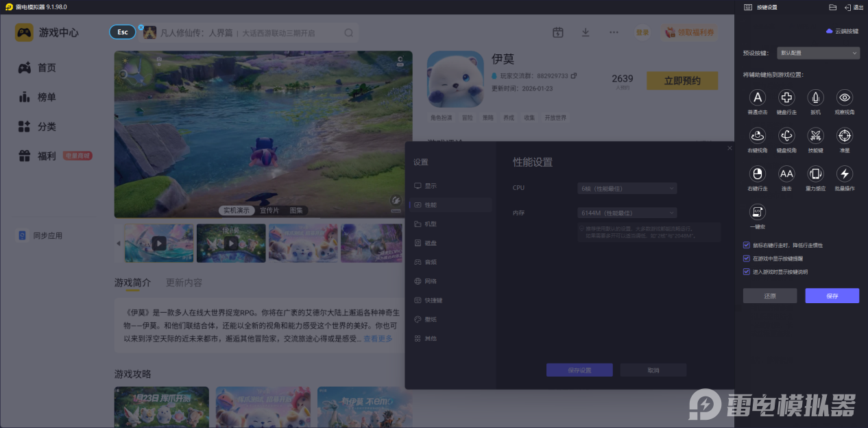Select the 一键宏 macro tool
868x428 pixels.
click(757, 212)
